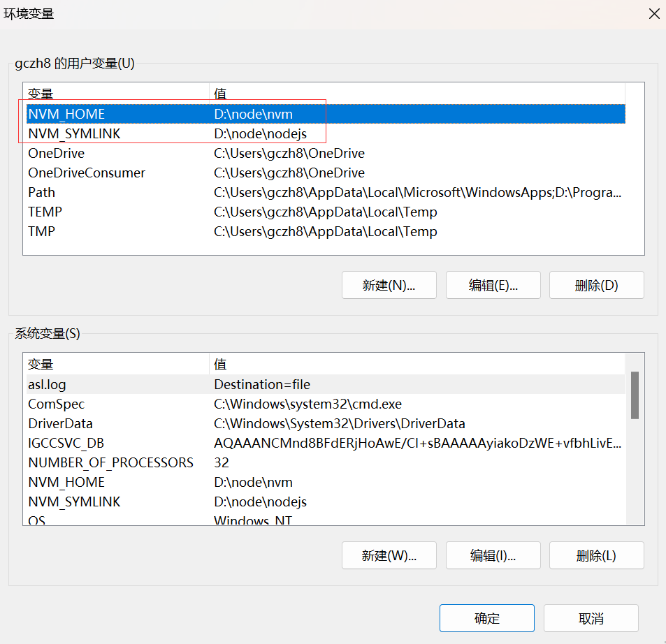Click 编辑(I) to edit system variable
Screen dimensions: 666x644
point(493,555)
